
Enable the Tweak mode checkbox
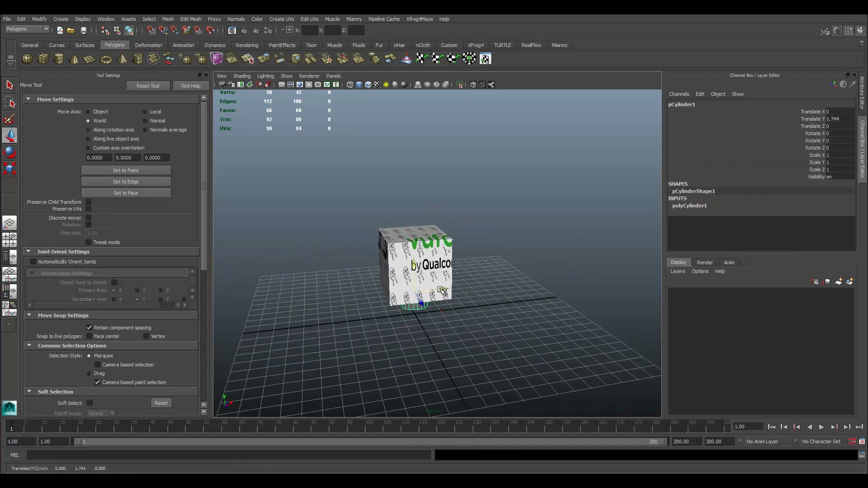(x=89, y=242)
